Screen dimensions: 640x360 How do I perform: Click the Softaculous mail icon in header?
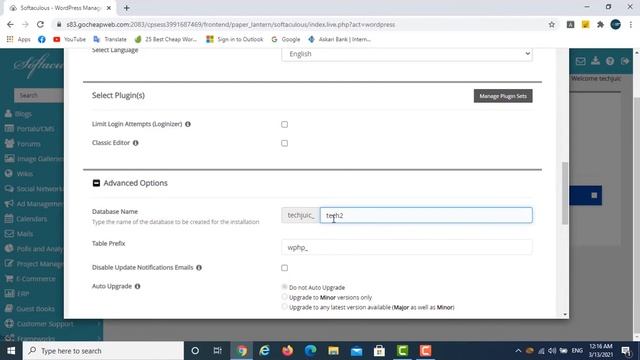580,61
